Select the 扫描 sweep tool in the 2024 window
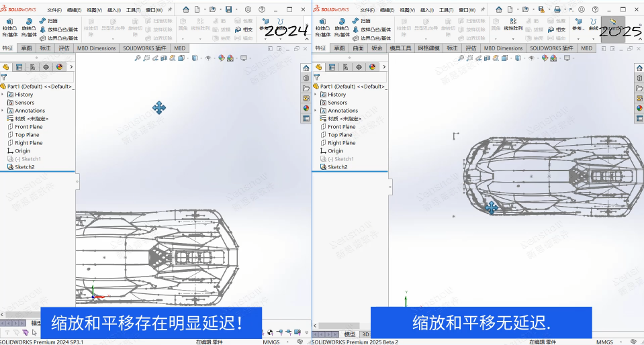This screenshot has width=644, height=345. click(52, 21)
